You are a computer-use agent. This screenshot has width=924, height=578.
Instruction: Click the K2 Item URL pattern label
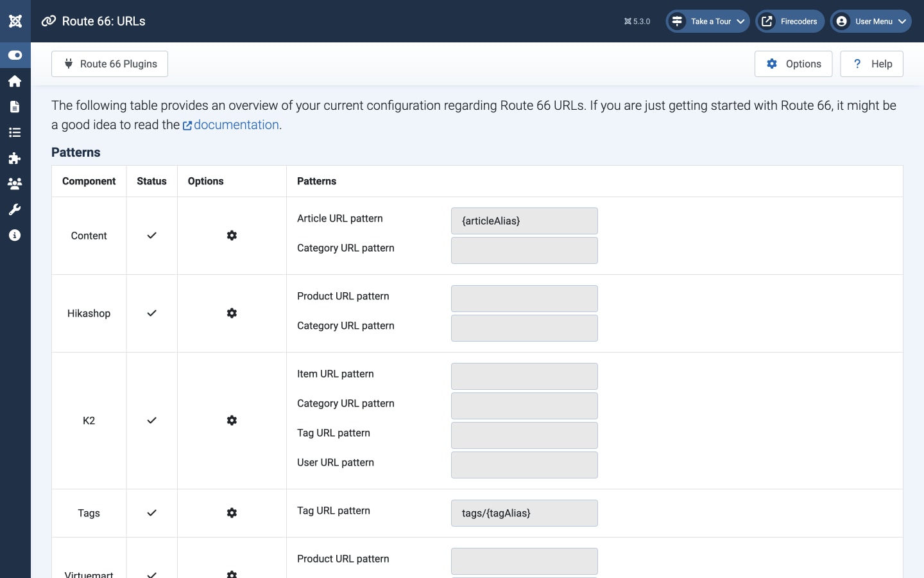(335, 374)
